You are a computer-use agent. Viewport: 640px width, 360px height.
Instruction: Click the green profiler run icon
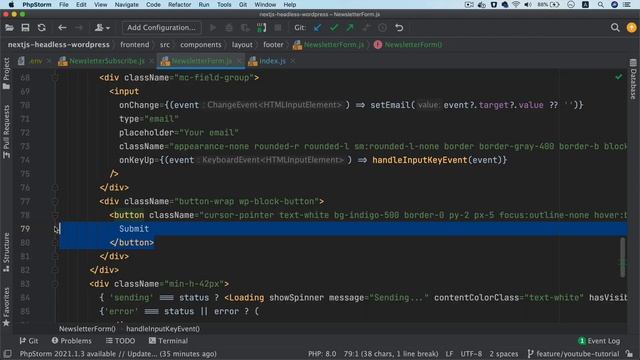(262, 28)
